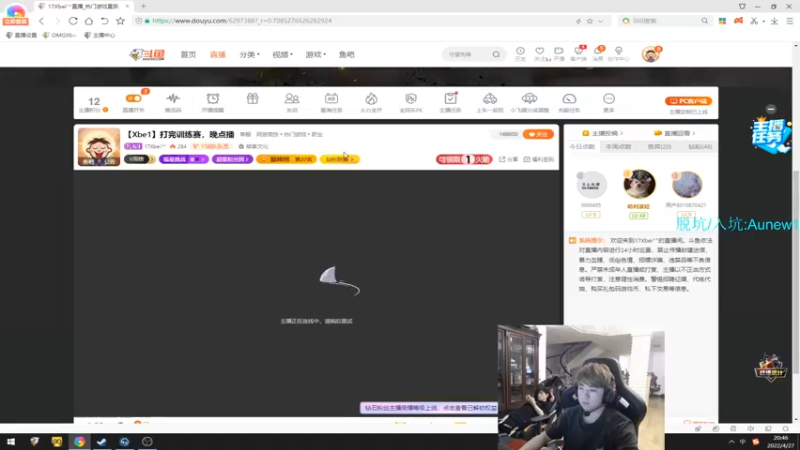Open a new browser tab with plus
Screen dimensions: 800x450
coord(143,6)
